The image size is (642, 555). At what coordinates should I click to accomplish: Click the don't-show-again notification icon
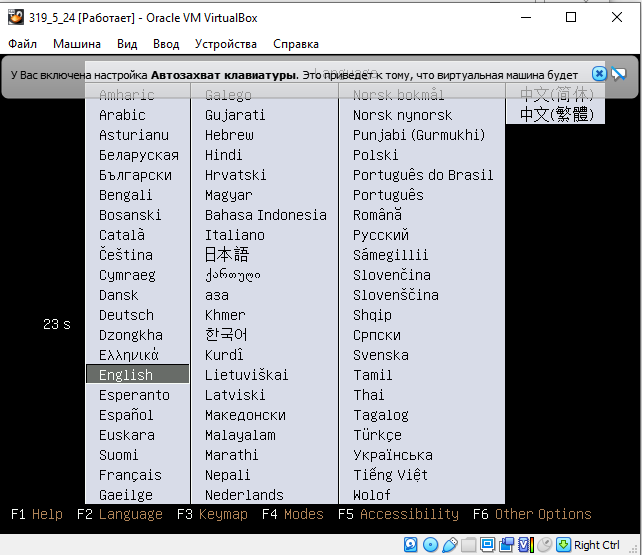tap(619, 74)
